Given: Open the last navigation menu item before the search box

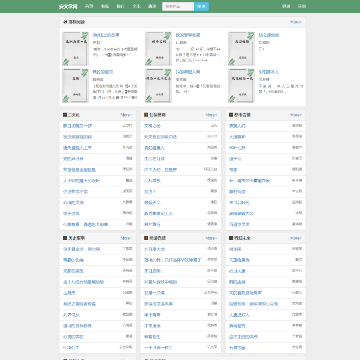Looking at the screenshot, I should [x=152, y=6].
